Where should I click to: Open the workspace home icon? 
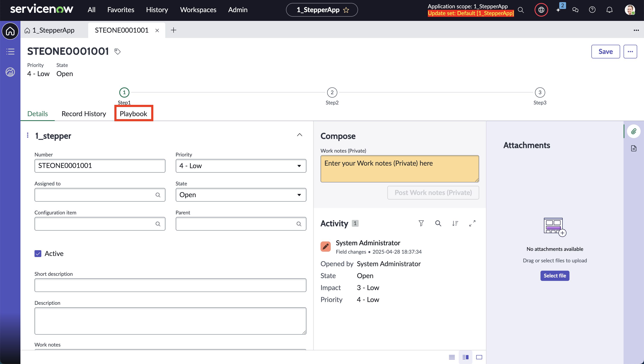[10, 31]
